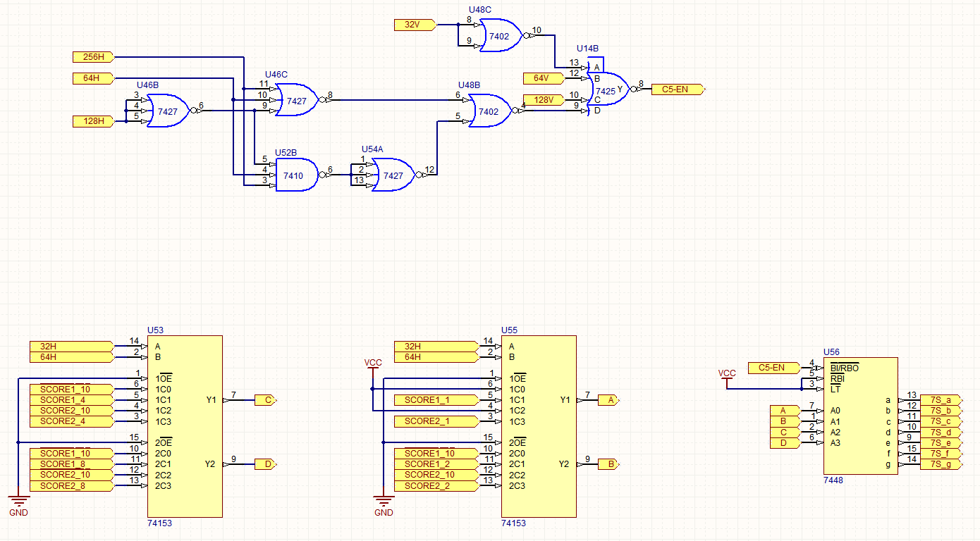Viewport: 980px width, 541px height.
Task: Select the 7S_f output port
Action: [941, 454]
